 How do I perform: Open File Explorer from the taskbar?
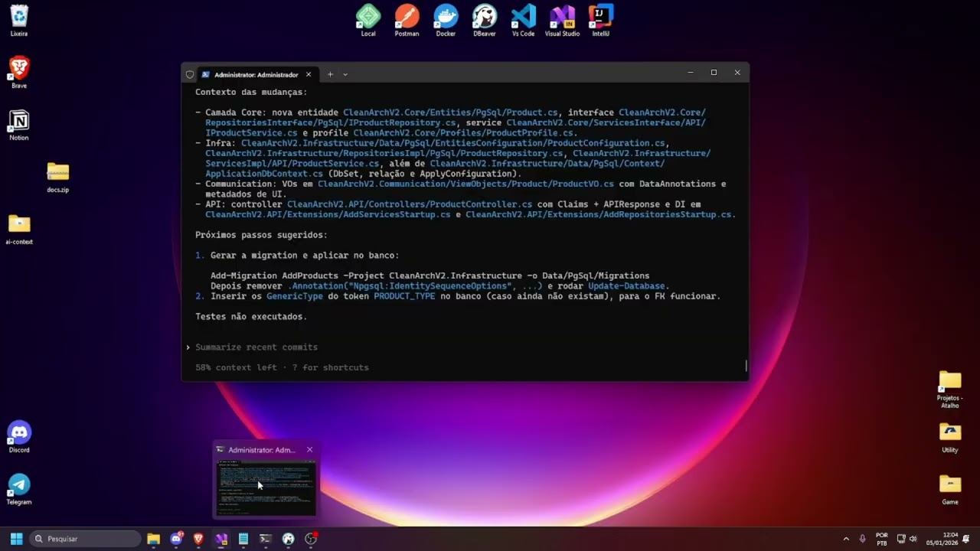(x=153, y=539)
